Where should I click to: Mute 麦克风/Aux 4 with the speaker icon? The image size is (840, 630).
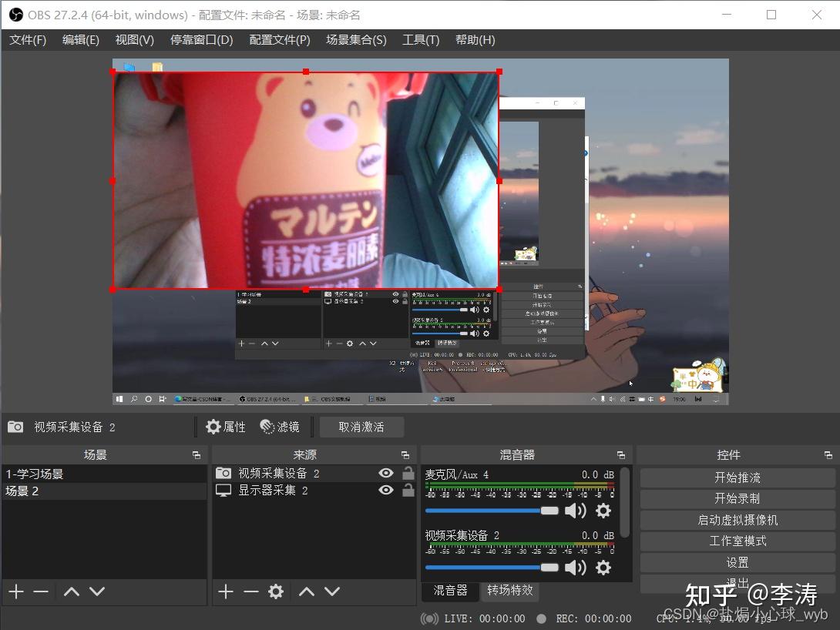coord(576,510)
